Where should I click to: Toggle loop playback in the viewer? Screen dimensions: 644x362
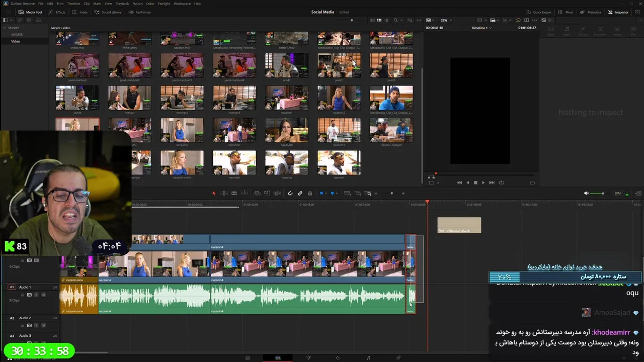point(501,183)
